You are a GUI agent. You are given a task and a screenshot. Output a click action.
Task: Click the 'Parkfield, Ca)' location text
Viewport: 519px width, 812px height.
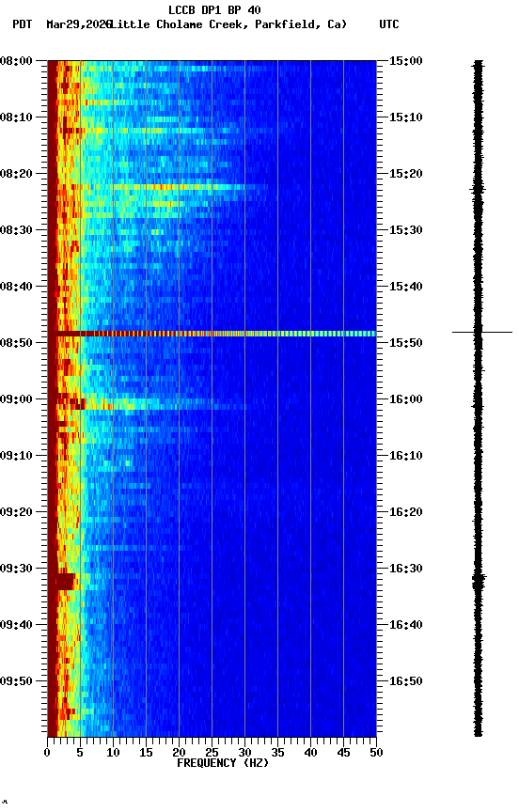301,24
